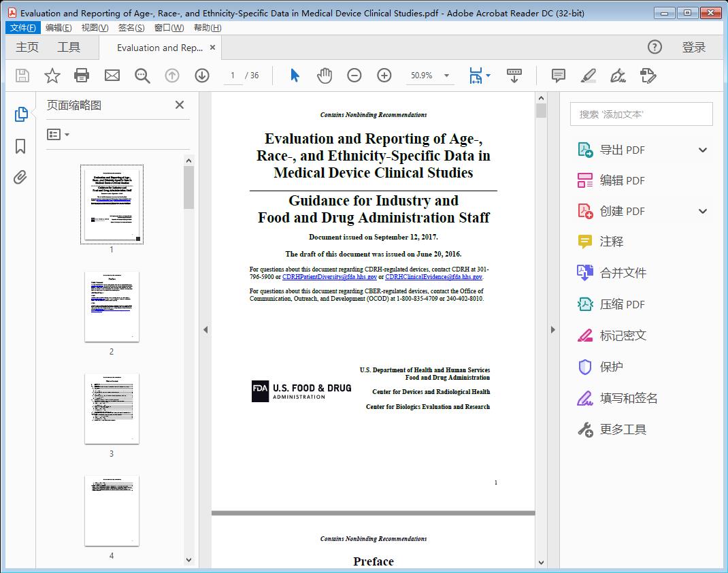Click the Save file icon

pos(22,76)
